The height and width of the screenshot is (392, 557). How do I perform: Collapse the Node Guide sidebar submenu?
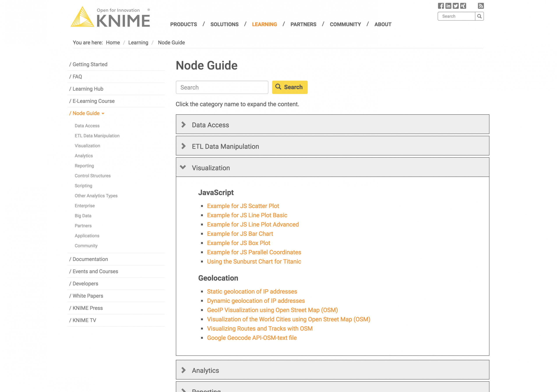click(103, 113)
